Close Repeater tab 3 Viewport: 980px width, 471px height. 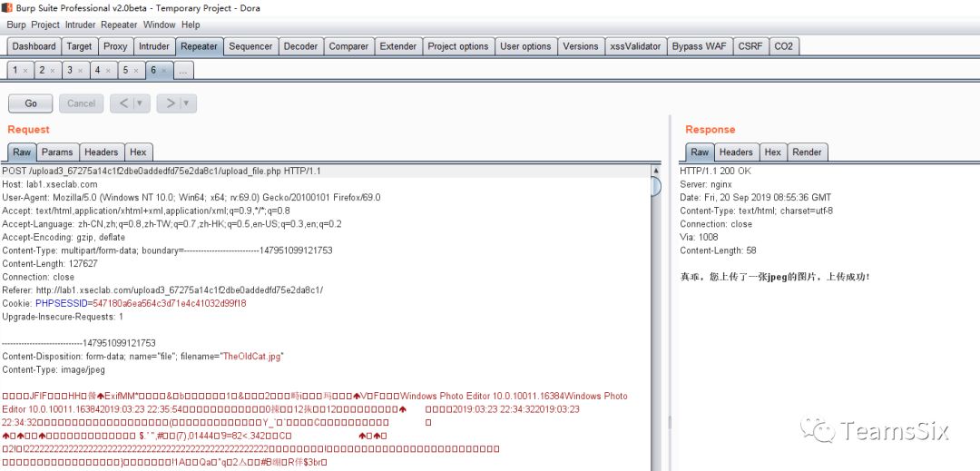click(81, 71)
